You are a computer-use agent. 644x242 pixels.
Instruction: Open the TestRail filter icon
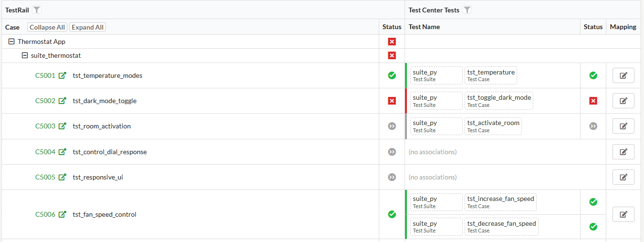[x=37, y=10]
